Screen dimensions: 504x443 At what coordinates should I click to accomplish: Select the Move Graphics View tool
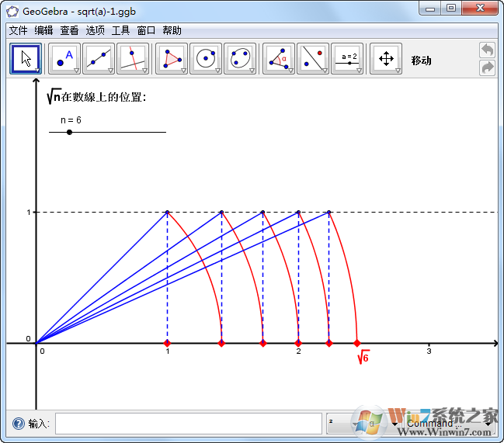[386, 59]
